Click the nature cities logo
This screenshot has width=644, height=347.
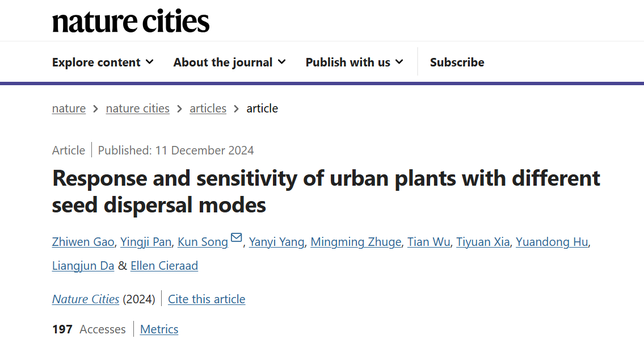[131, 21]
